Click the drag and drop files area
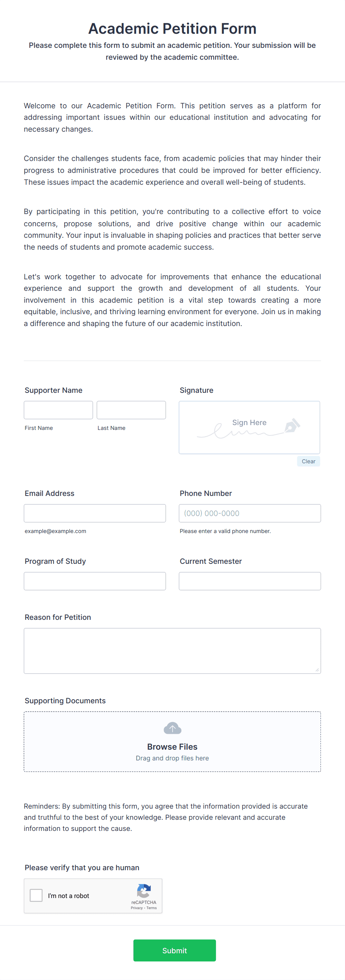The width and height of the screenshot is (345, 980). (172, 758)
